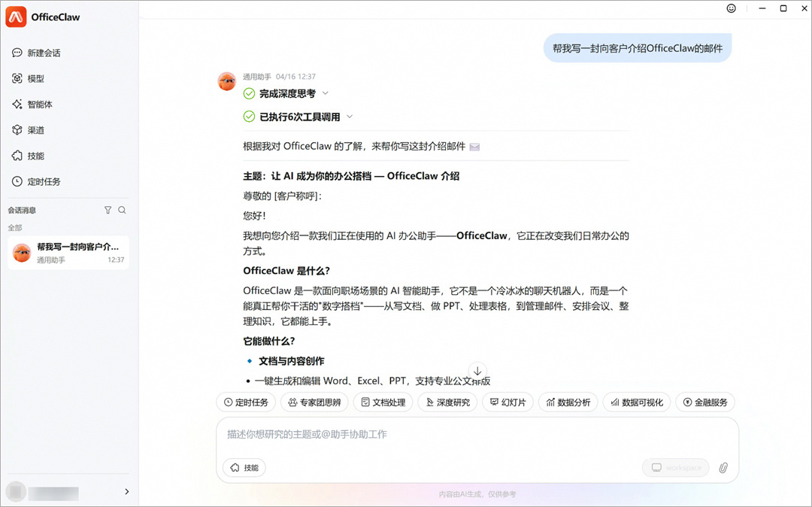Image resolution: width=812 pixels, height=507 pixels.
Task: Click the workspace button
Action: pyautogui.click(x=676, y=468)
